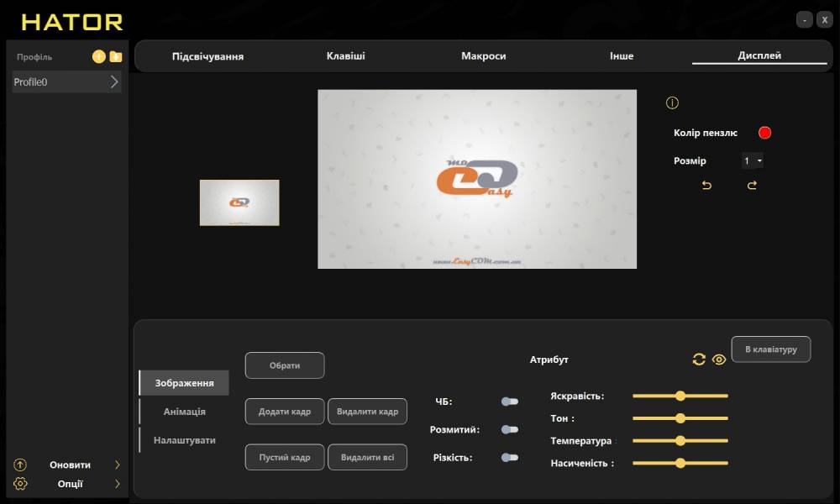Switch to the Підсвічування tab
Screen dimensions: 840x504
click(x=207, y=56)
